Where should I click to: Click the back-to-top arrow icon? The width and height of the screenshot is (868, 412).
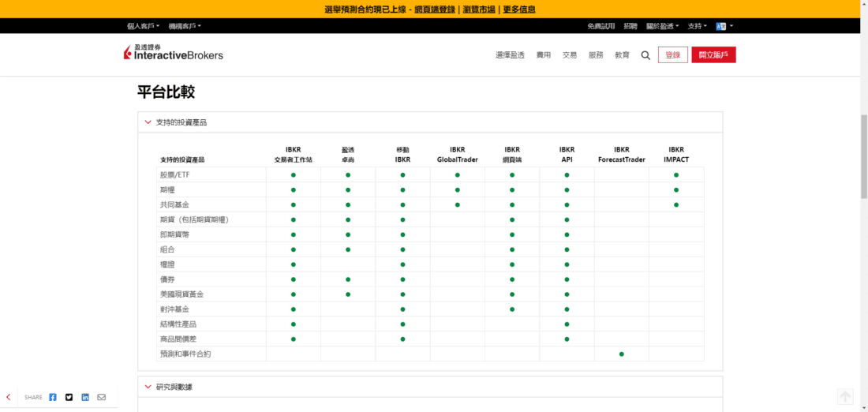pyautogui.click(x=845, y=396)
